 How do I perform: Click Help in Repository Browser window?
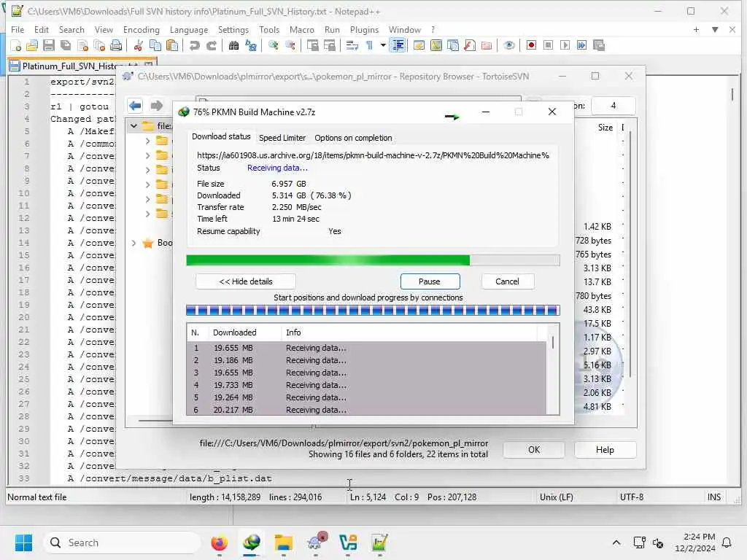tap(605, 449)
